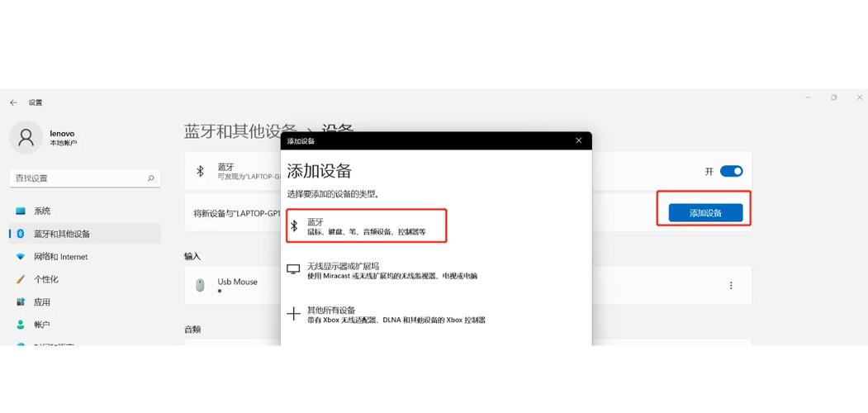The height and width of the screenshot is (413, 868).
Task: Click the 系统 monitor icon
Action: [21, 211]
